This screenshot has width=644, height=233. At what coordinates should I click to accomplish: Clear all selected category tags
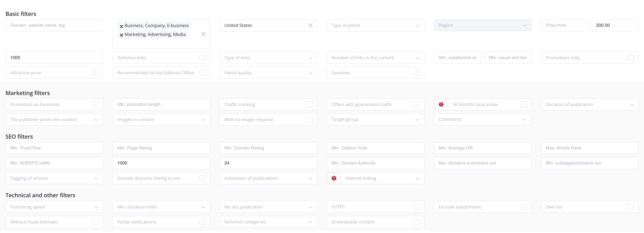pos(203,34)
